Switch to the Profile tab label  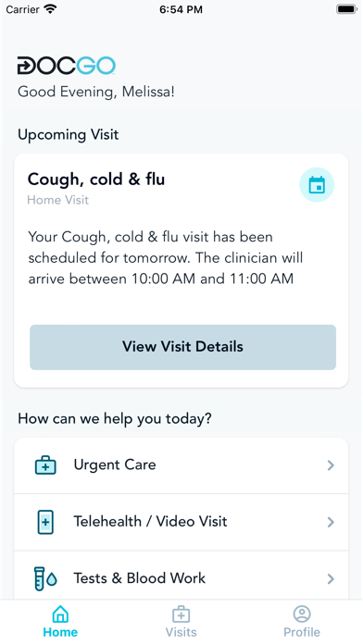coord(302,632)
